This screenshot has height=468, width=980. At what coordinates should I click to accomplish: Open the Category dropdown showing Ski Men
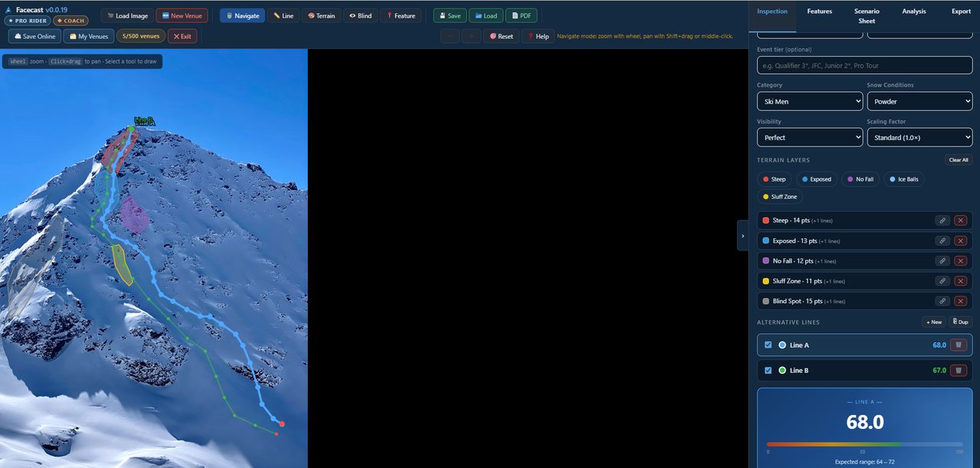click(810, 101)
